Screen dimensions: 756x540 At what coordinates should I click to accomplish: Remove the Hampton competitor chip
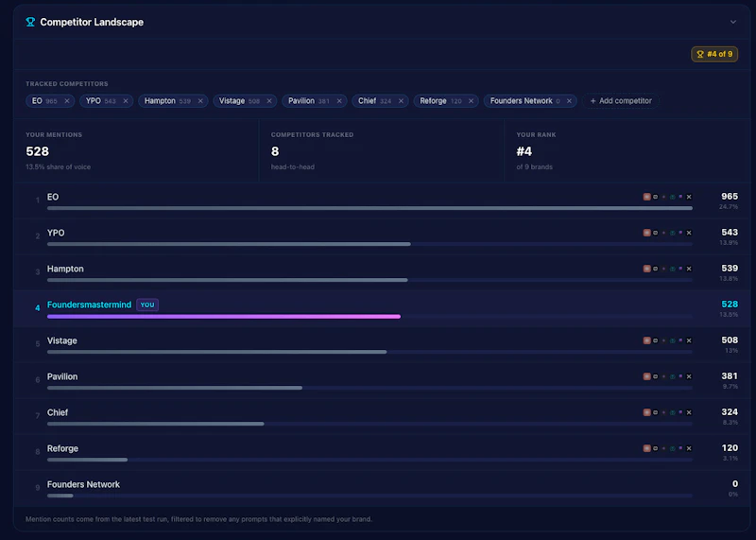[200, 101]
